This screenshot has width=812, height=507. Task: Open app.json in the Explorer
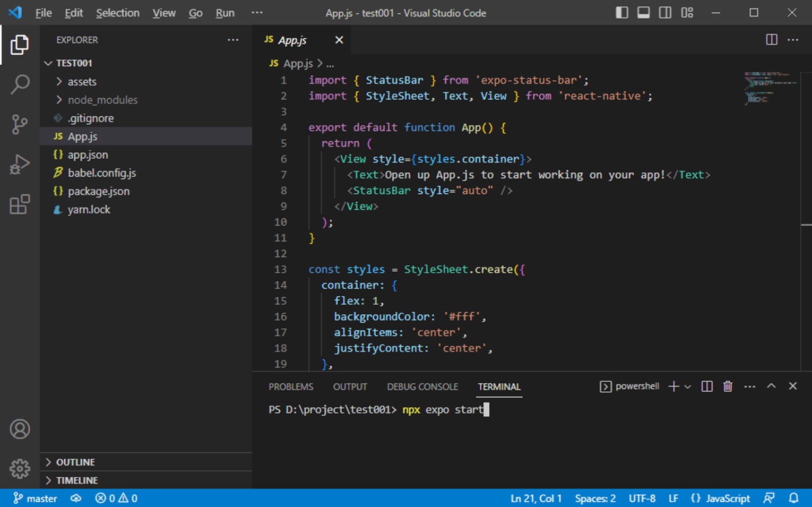point(146,154)
